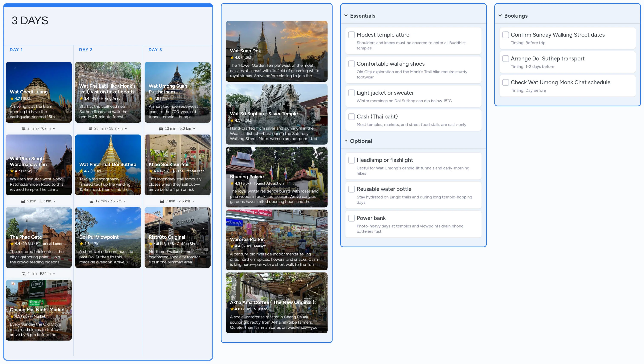Open Wat Sri Suphan Silver Temple card
This screenshot has width=644, height=364.
[x=276, y=114]
